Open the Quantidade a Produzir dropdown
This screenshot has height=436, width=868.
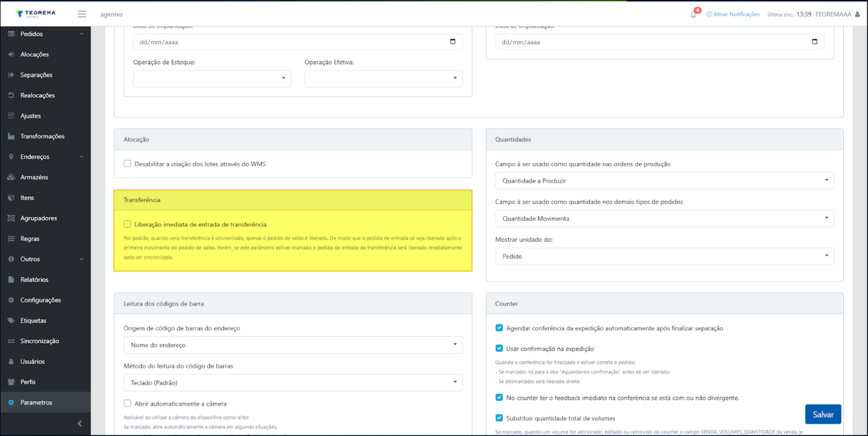coord(664,181)
